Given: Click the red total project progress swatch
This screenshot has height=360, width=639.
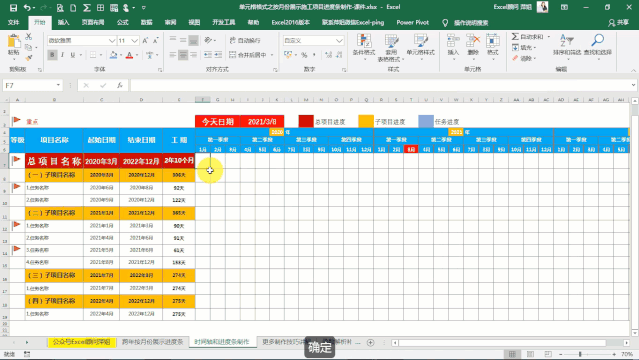Looking at the screenshot, I should 306,121.
